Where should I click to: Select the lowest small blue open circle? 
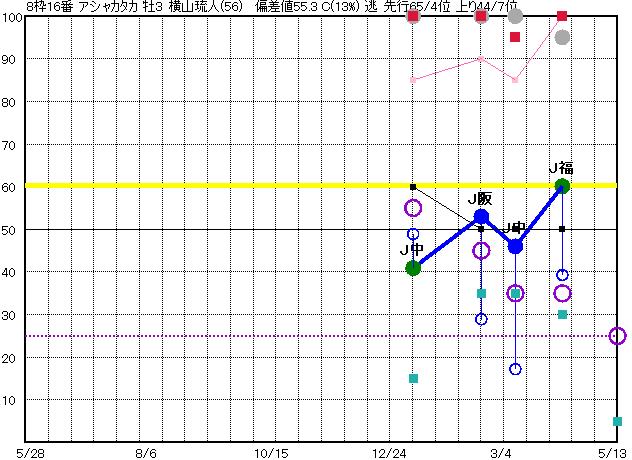click(x=515, y=369)
